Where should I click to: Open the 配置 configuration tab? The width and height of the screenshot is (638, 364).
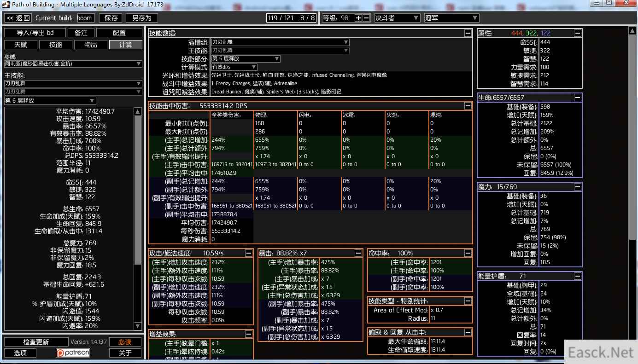pyautogui.click(x=119, y=33)
